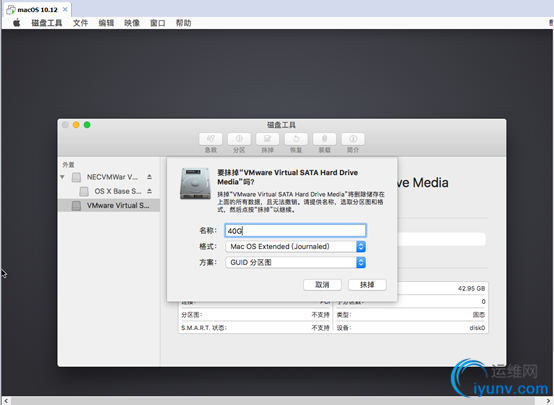Screen dimensions: 554x405
Task: Open the Apple menu
Action: [x=17, y=23]
